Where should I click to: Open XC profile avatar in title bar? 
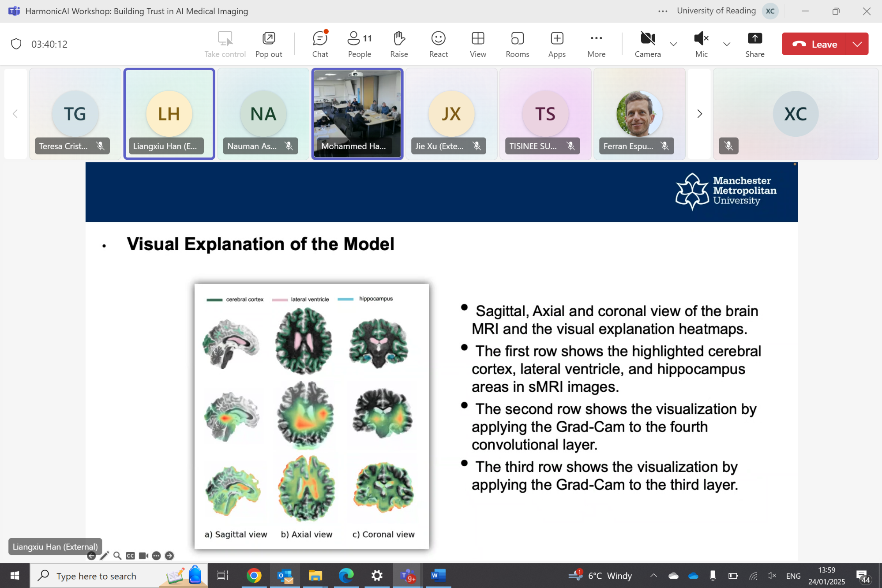pos(770,11)
